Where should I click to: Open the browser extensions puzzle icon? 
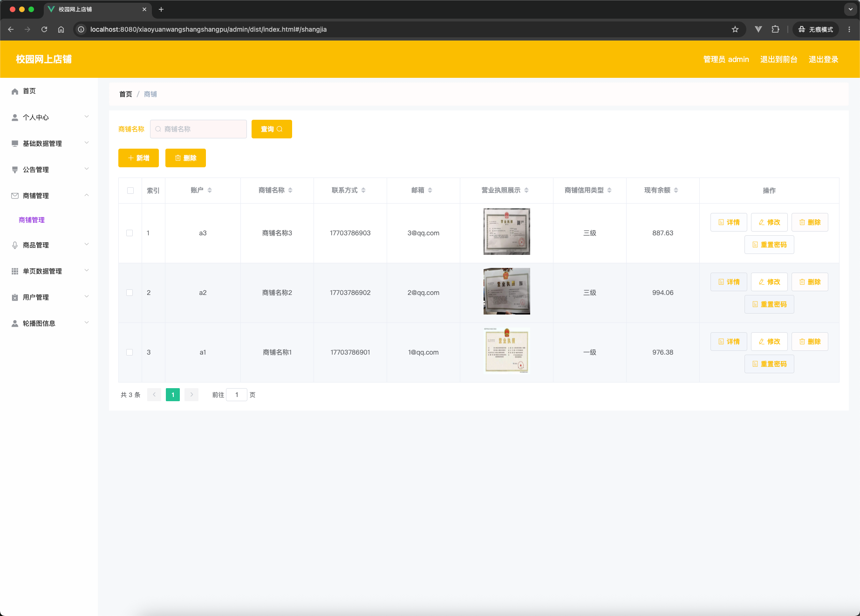click(775, 29)
